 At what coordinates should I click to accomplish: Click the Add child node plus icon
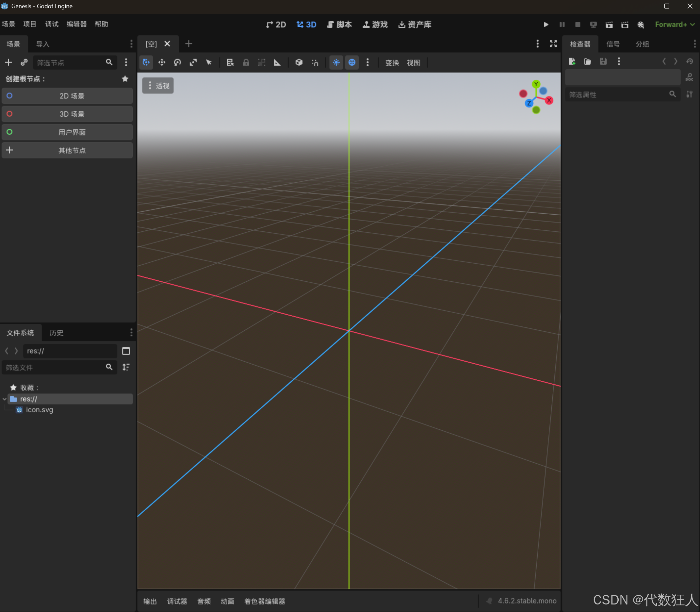tap(8, 62)
